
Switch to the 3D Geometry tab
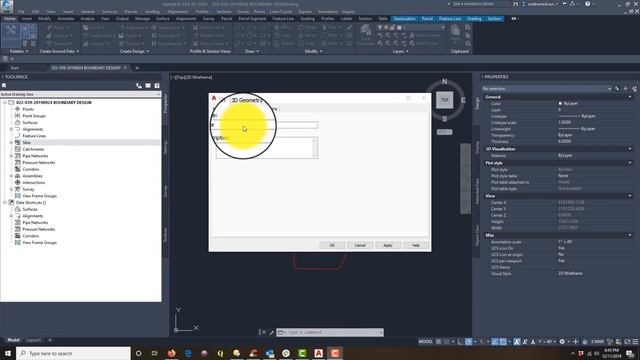coord(247,100)
